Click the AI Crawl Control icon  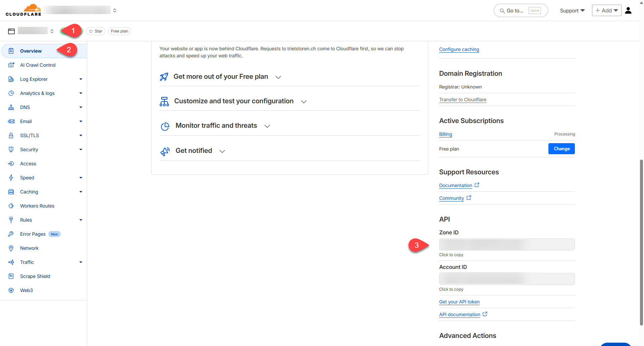[x=11, y=65]
